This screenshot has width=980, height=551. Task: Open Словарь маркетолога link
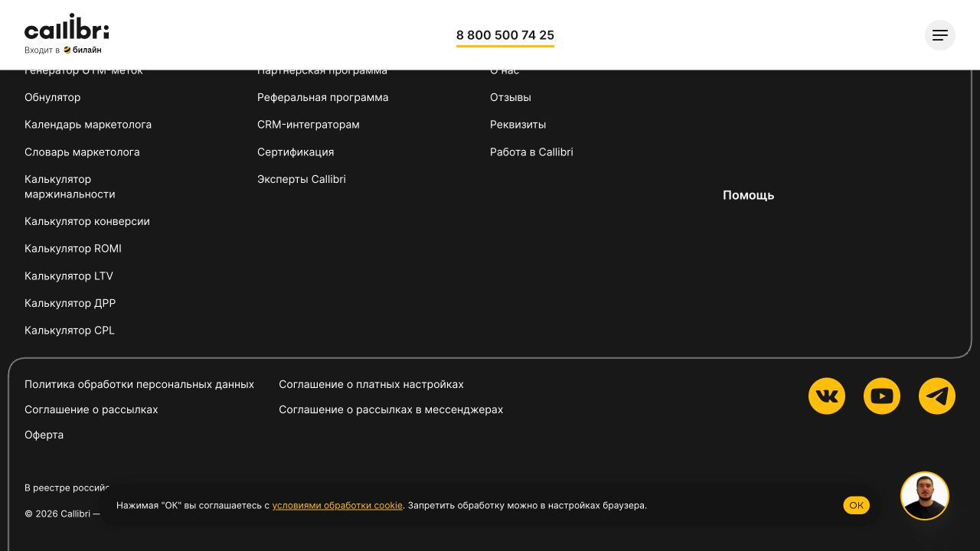point(82,152)
